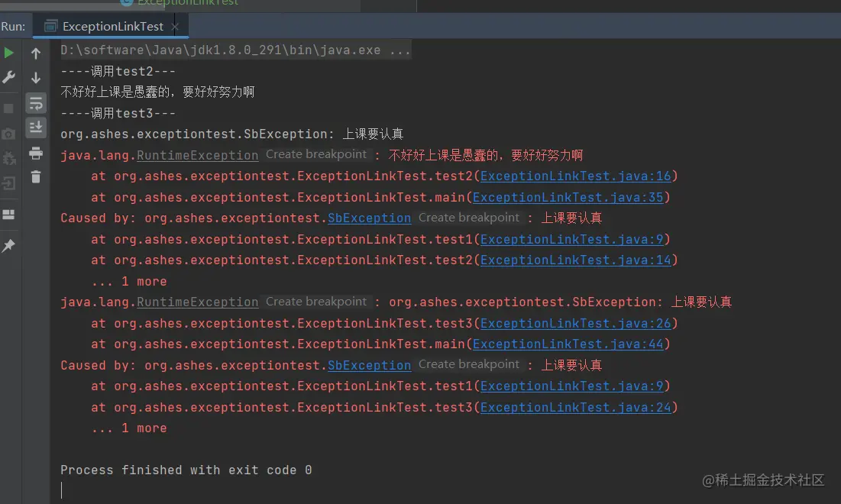Viewport: 841px width, 504px height.
Task: Click Create breakpoint beside RuntimeException on 不好好上课 line
Action: (316, 154)
